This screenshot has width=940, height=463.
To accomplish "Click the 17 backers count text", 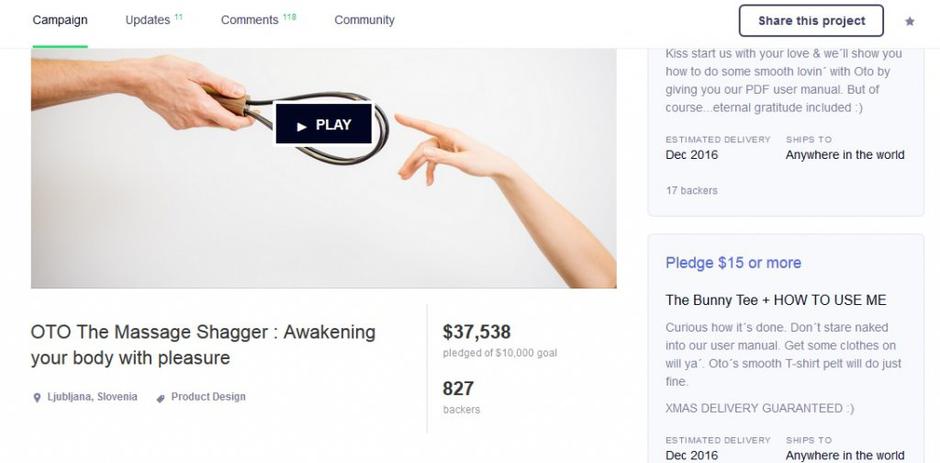I will (691, 190).
